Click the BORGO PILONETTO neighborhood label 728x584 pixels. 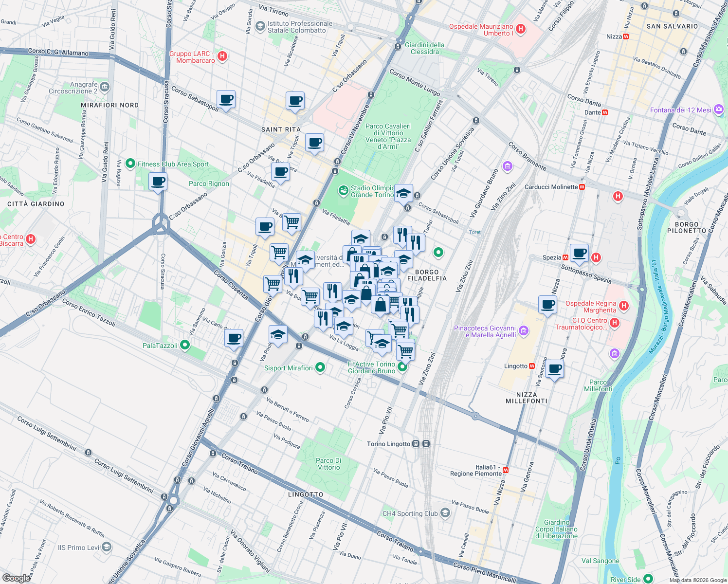coord(687,227)
